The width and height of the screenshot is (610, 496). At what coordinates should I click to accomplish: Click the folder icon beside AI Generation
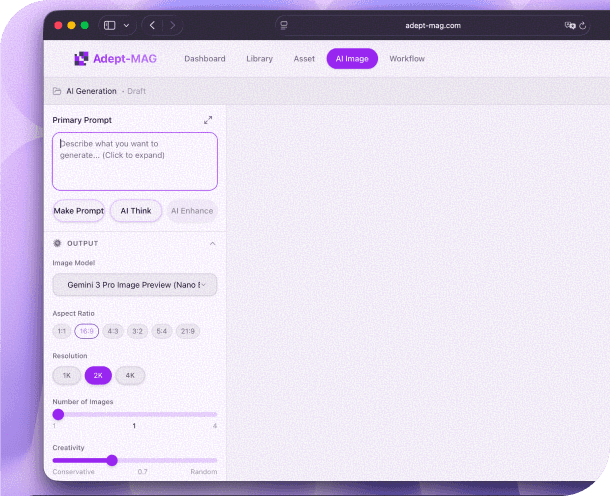click(57, 91)
